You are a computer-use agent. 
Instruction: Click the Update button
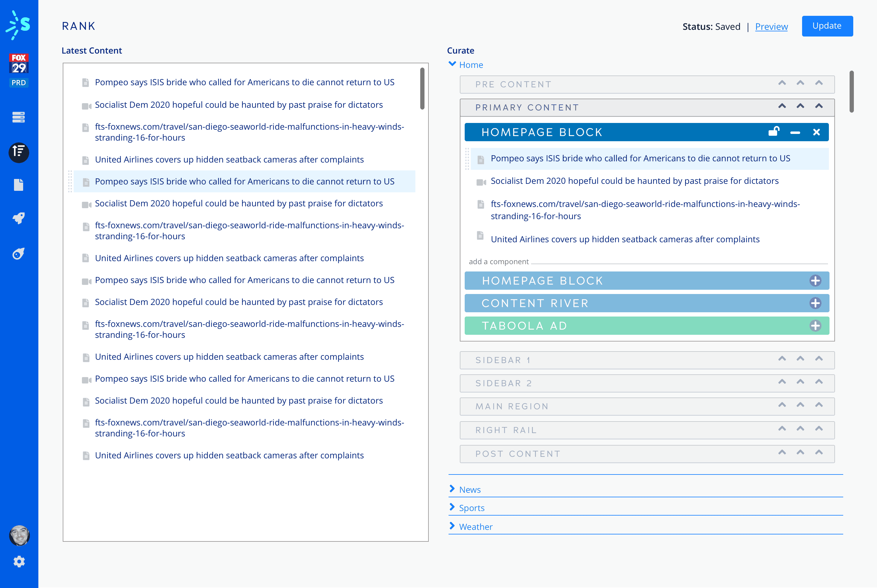pos(827,26)
